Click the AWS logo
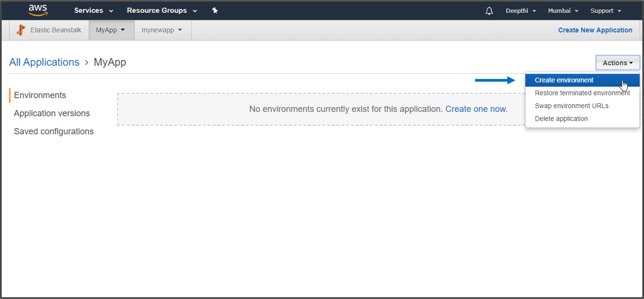The height and width of the screenshot is (299, 644). coord(38,10)
